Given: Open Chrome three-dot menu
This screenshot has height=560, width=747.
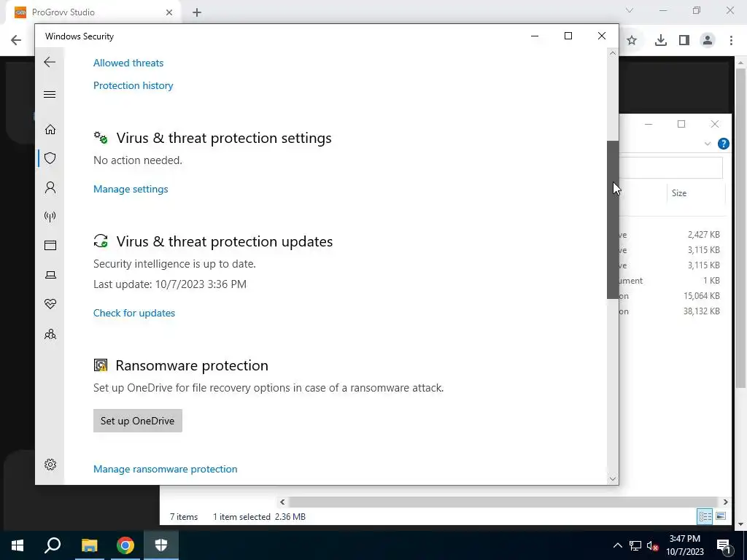Looking at the screenshot, I should click(x=731, y=41).
